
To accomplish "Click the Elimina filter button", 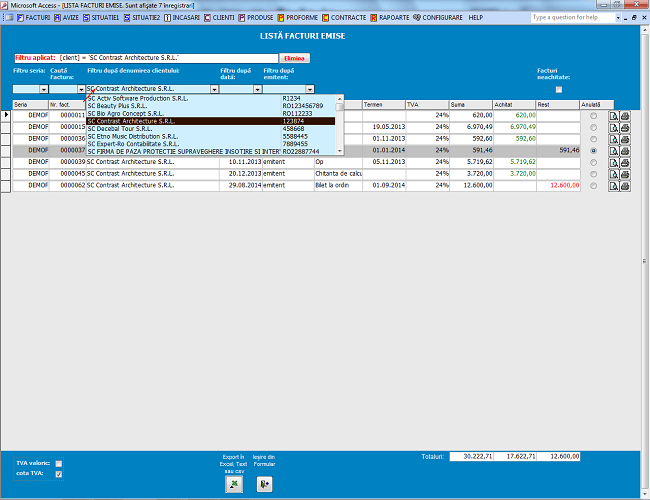I will [295, 58].
